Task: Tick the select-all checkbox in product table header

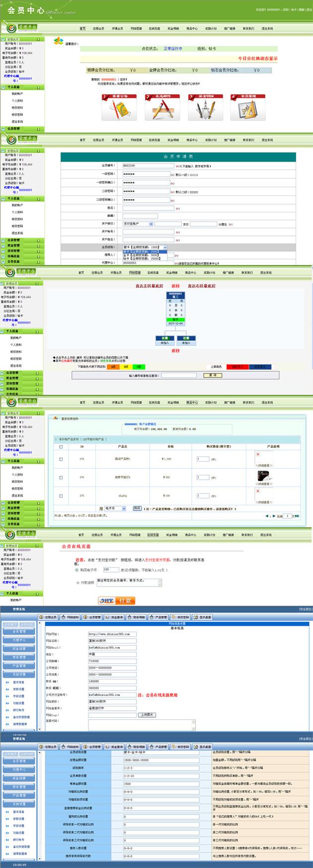Action: pyautogui.click(x=61, y=447)
